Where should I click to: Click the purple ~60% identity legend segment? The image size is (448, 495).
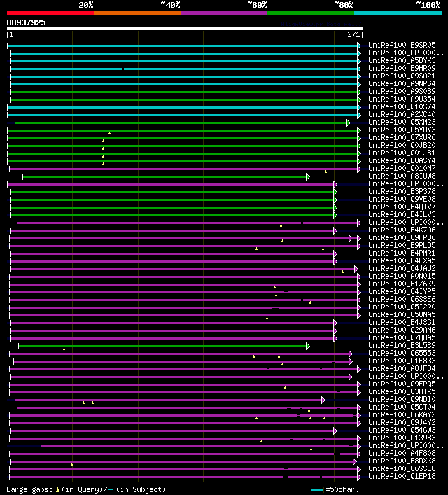[224, 13]
